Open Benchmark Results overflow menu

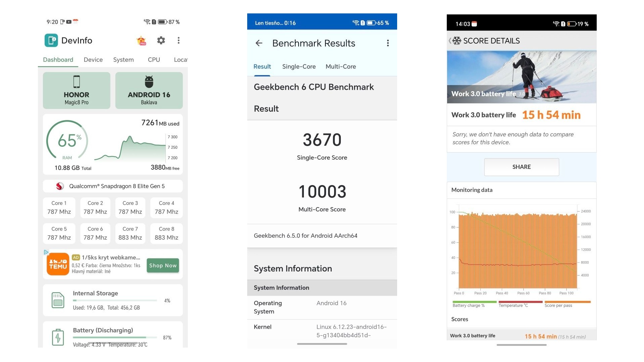(388, 43)
